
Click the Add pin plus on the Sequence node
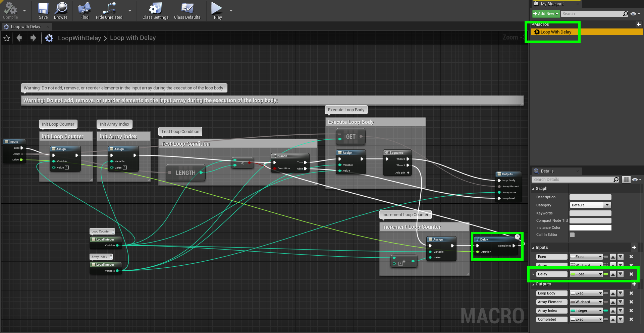point(408,173)
